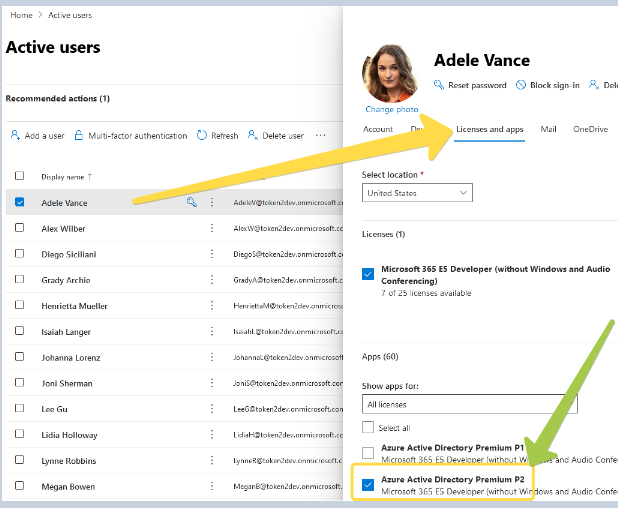The height and width of the screenshot is (508, 618).
Task: Click AlexW@token2dev email cell
Action: (x=288, y=229)
